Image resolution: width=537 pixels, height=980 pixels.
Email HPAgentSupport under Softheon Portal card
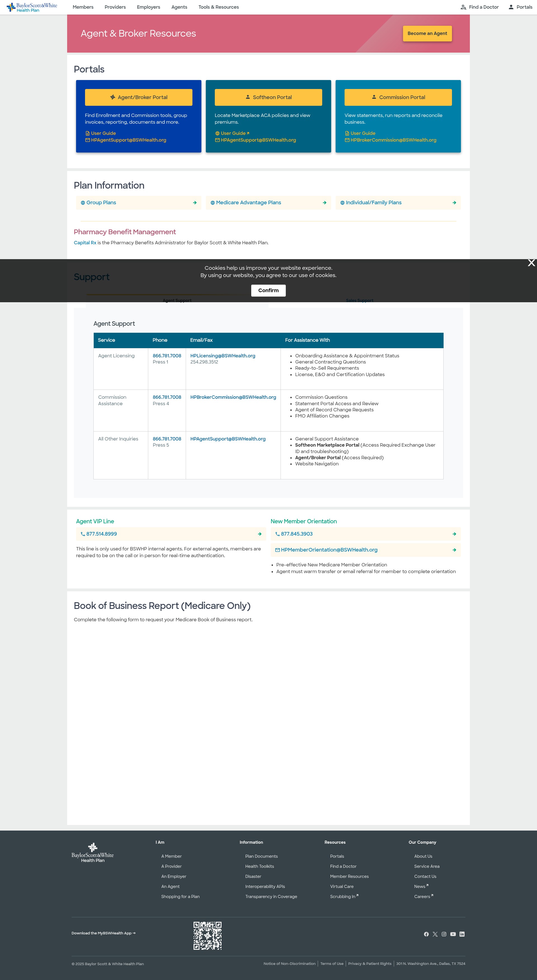pyautogui.click(x=255, y=140)
